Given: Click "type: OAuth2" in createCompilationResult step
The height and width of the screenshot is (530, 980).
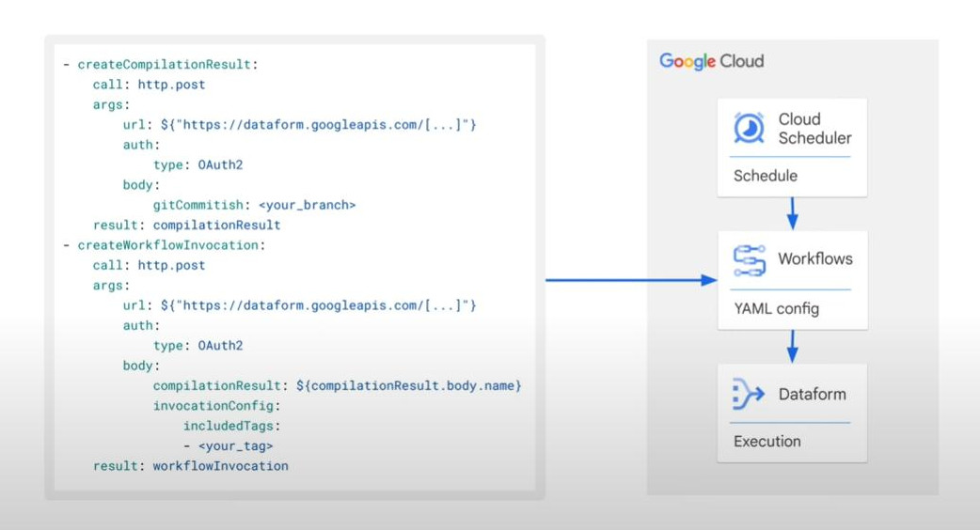Looking at the screenshot, I should [x=198, y=164].
